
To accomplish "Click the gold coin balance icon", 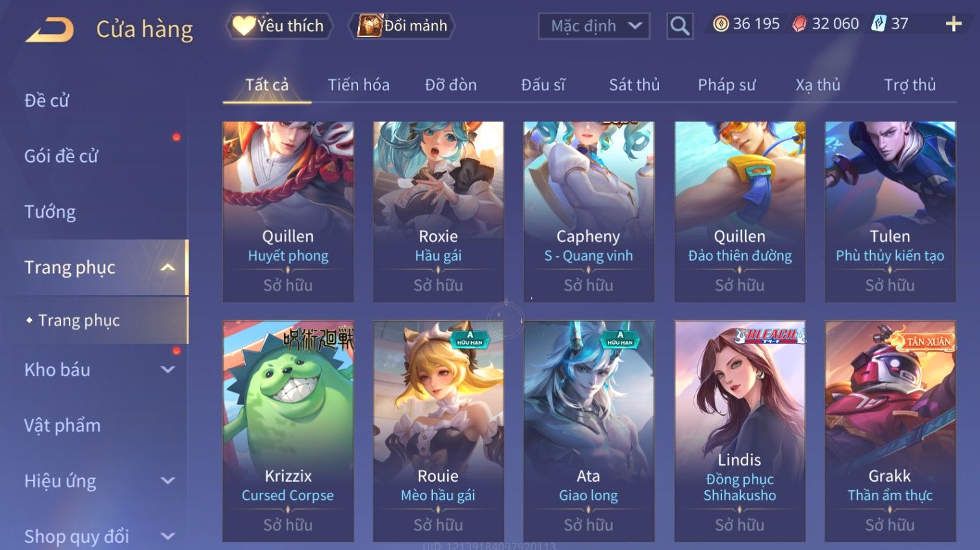I will pos(721,24).
